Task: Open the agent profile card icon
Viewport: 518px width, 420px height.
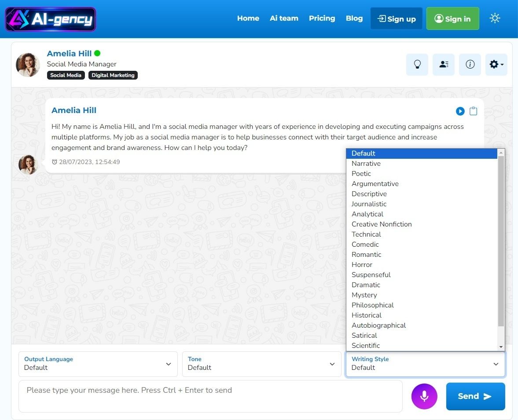Action: tap(443, 65)
